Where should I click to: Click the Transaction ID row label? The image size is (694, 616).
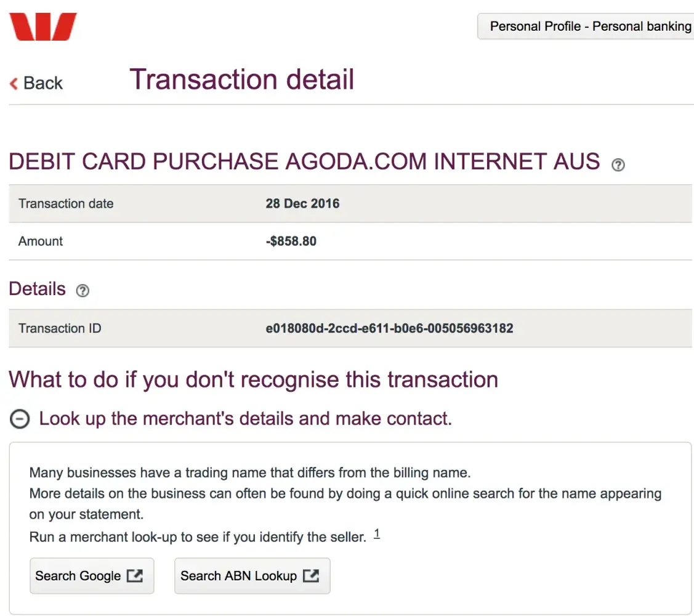60,328
